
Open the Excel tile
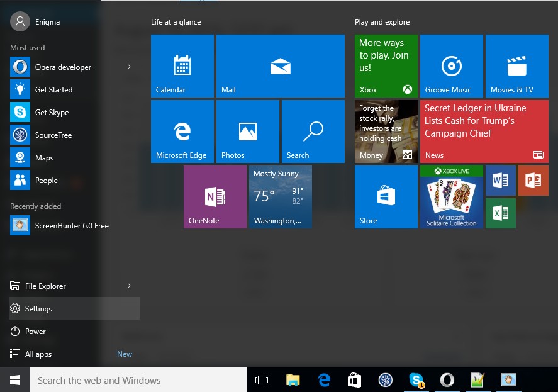point(501,213)
